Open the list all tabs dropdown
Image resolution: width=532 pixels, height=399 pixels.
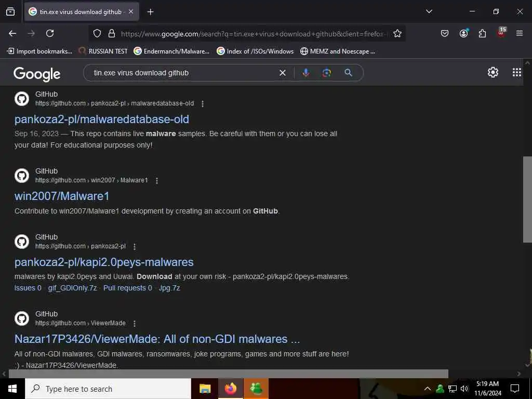tap(429, 11)
